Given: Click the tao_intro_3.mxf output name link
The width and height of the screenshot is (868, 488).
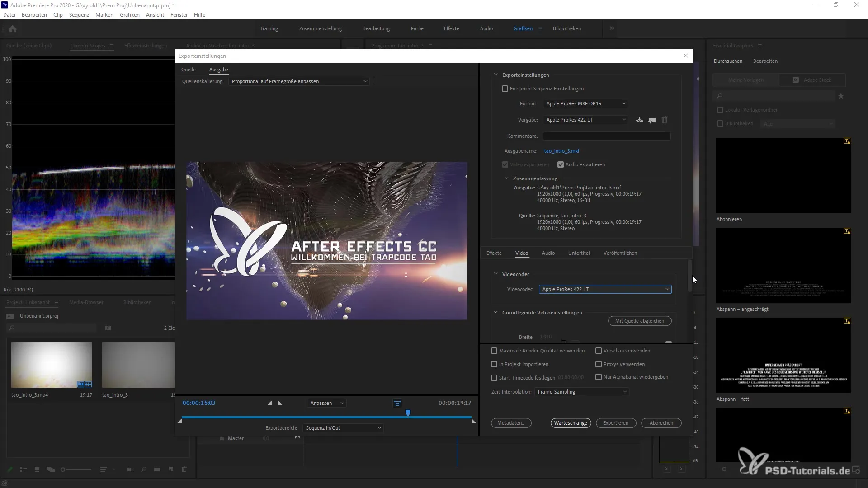Looking at the screenshot, I should 561,151.
